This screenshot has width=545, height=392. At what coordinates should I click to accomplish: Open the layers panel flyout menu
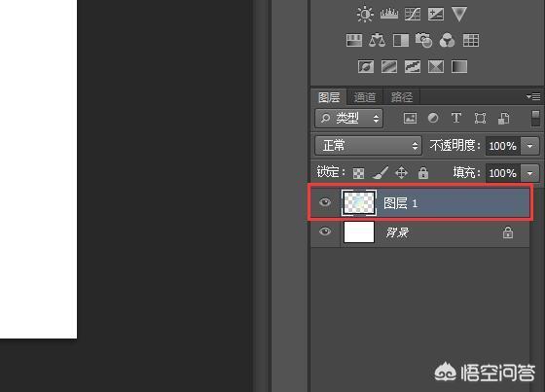(x=533, y=96)
